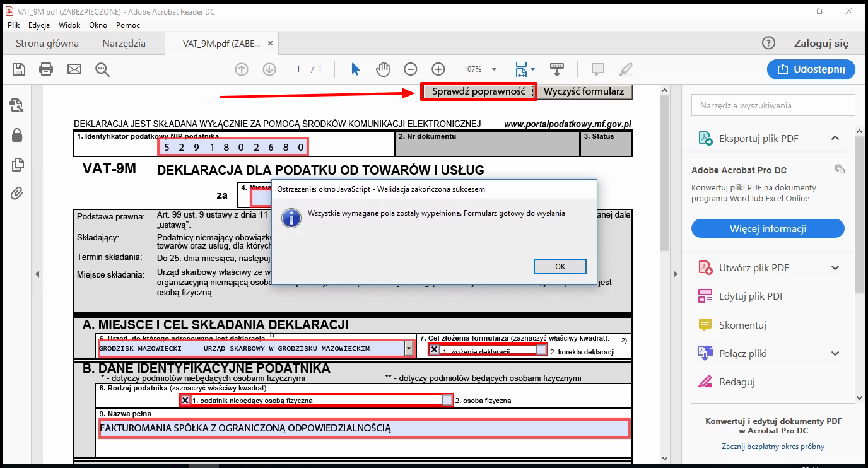868x468 pixels.
Task: Click Zacznij bezpłatny okres próbny link
Action: coord(773,447)
